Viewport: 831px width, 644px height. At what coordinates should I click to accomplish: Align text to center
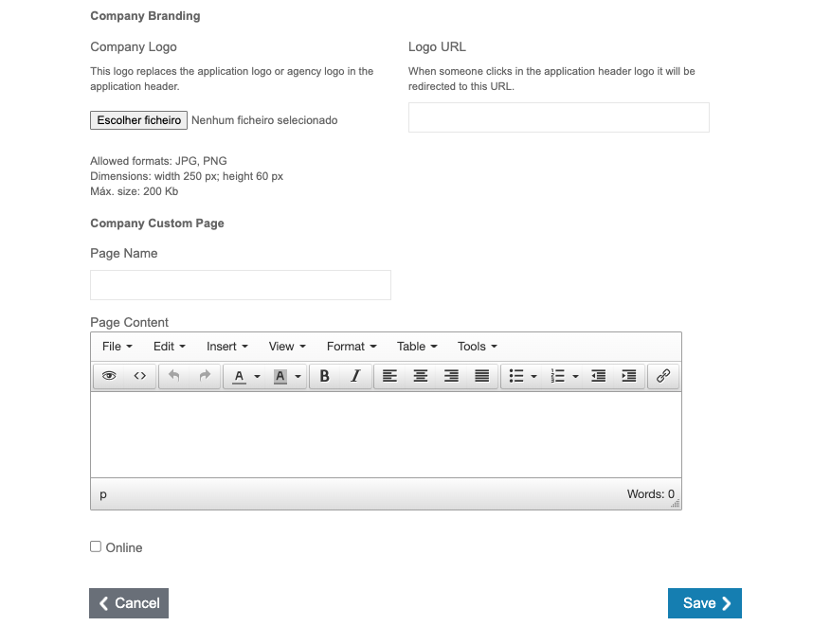[x=420, y=376]
